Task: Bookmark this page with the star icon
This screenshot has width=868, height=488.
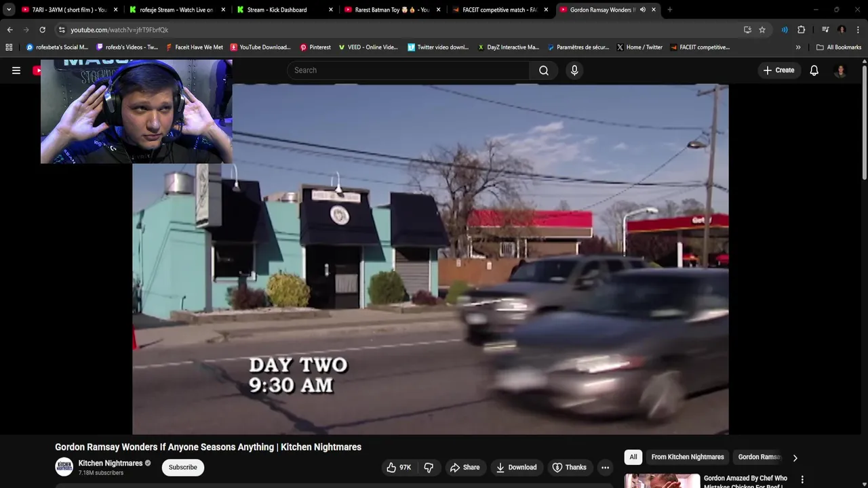Action: click(x=762, y=30)
